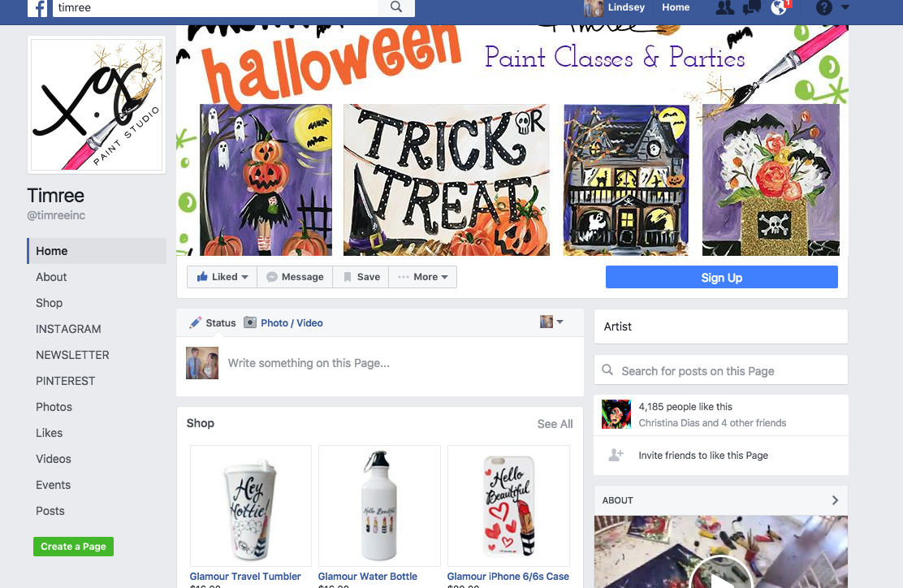Open the posting-as profile dropdown
This screenshot has width=903, height=588.
pyautogui.click(x=551, y=322)
